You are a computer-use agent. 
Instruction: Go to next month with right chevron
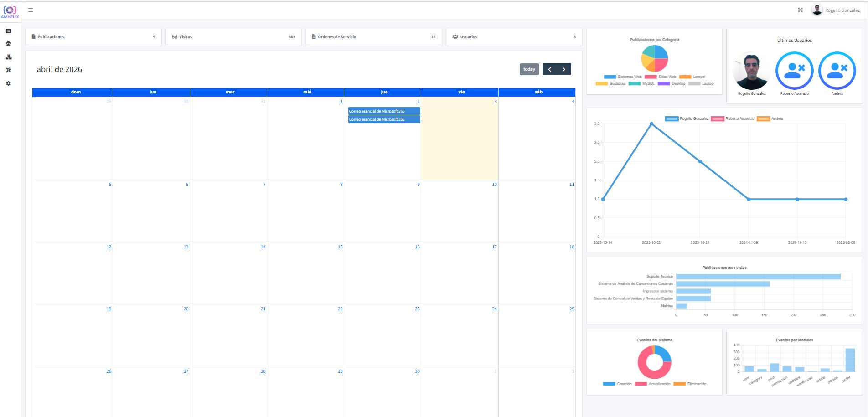click(x=564, y=69)
